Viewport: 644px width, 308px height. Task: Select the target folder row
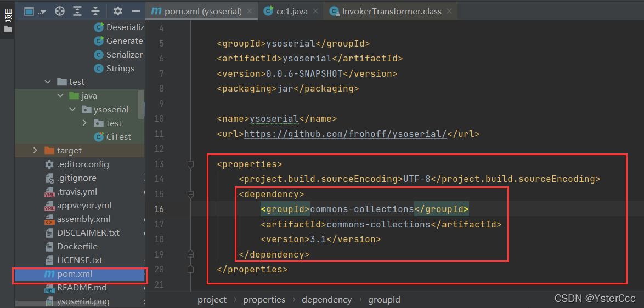[x=80, y=151]
